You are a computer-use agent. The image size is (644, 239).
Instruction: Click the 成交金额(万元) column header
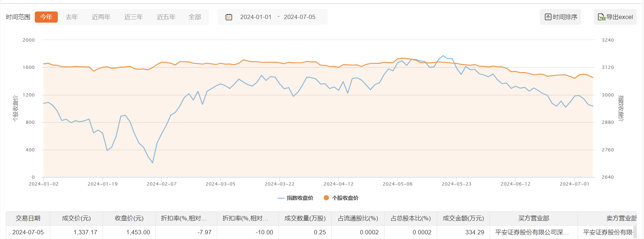(463, 218)
